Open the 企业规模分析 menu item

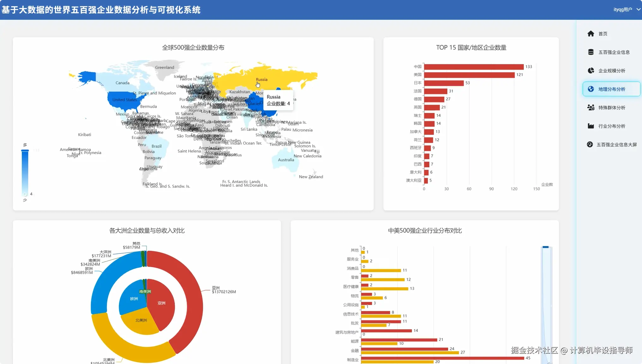611,71
